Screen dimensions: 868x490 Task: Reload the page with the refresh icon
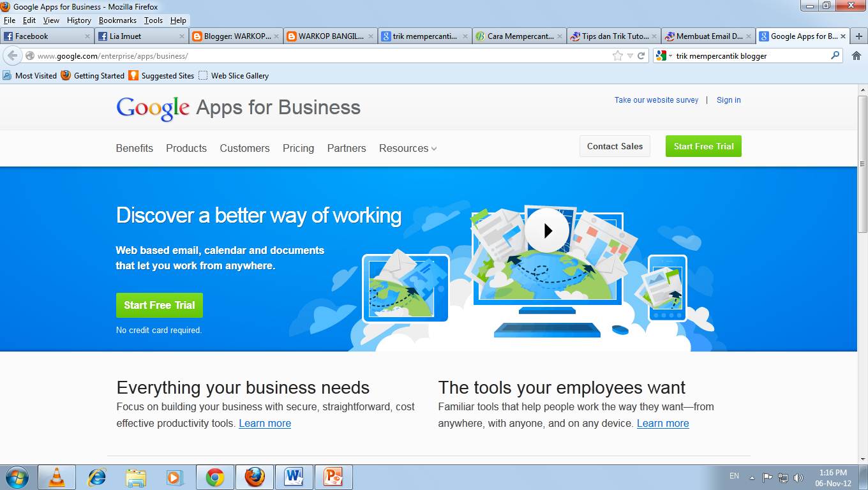[x=641, y=56]
